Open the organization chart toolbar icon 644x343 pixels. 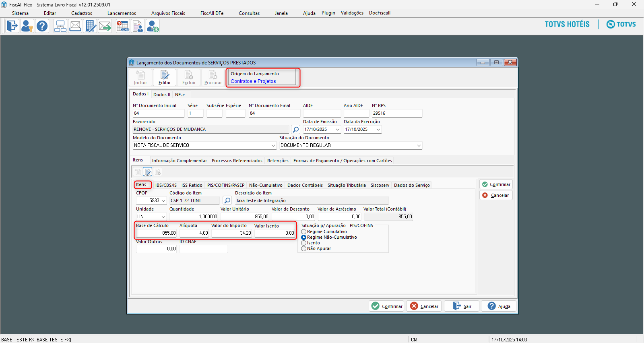[60, 26]
